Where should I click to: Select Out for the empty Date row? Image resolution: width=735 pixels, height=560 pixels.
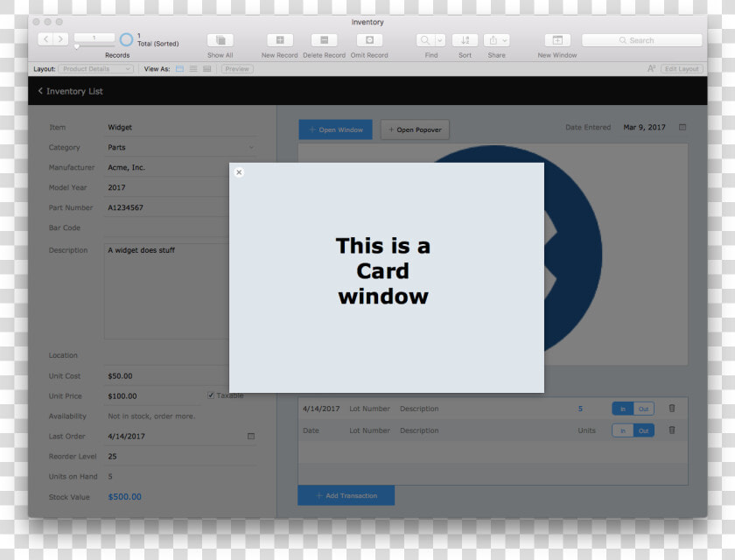pyautogui.click(x=644, y=430)
